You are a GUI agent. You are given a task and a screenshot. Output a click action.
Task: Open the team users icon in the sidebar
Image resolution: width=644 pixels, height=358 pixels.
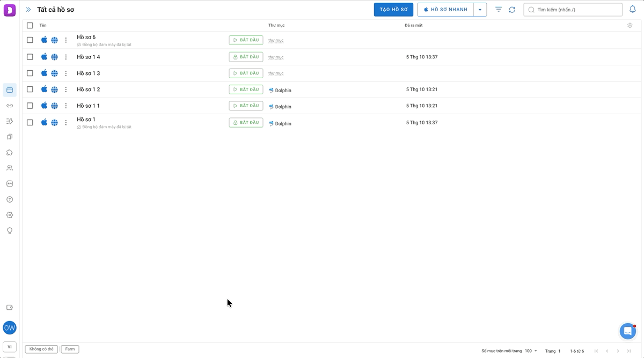(x=10, y=168)
